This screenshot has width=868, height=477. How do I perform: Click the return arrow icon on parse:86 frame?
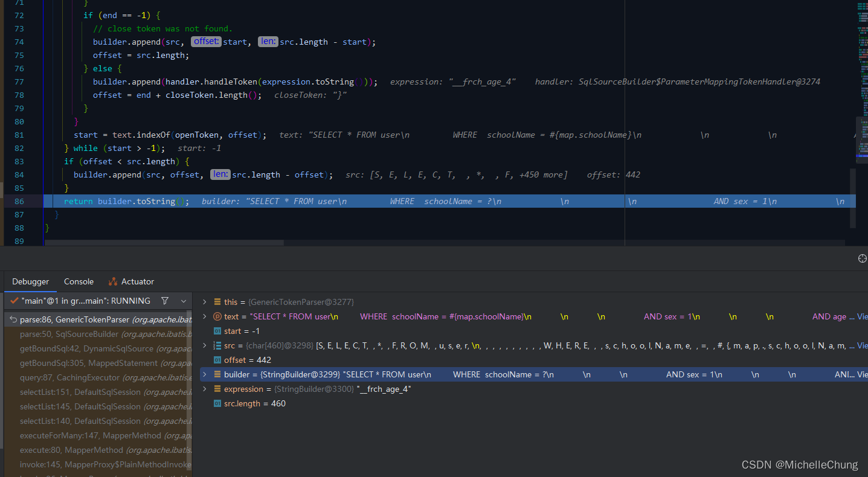pyautogui.click(x=13, y=319)
